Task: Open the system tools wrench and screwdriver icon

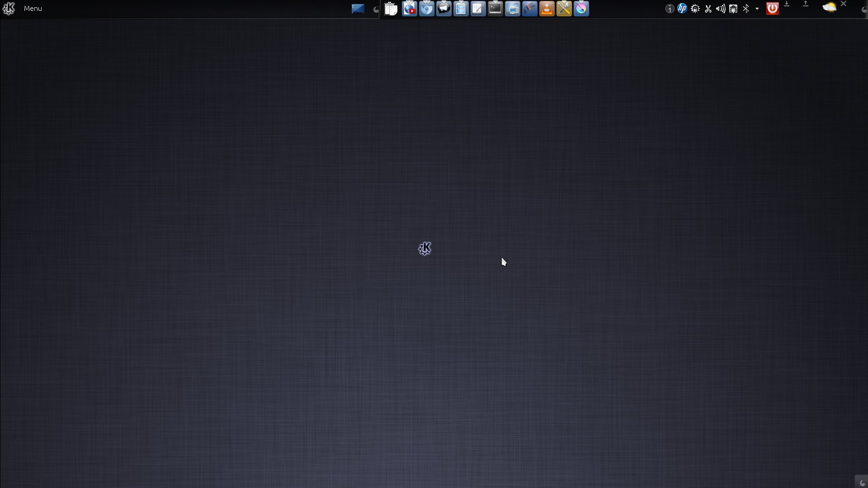Action: 564,9
